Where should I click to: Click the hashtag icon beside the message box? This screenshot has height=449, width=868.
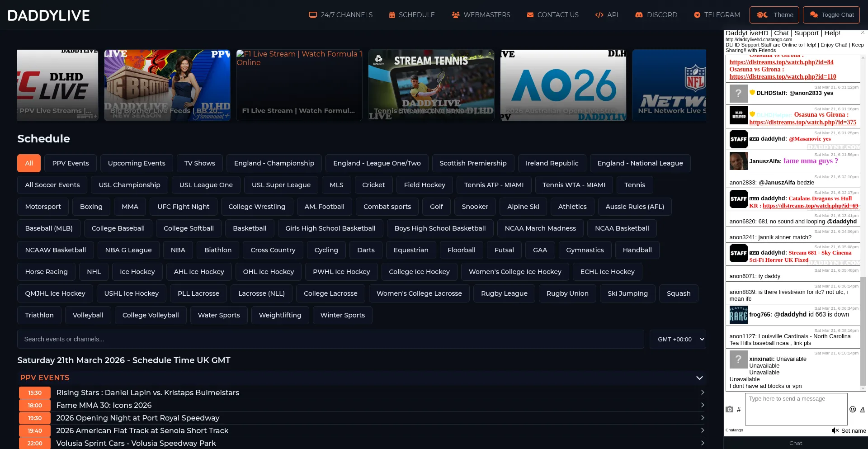pyautogui.click(x=739, y=410)
